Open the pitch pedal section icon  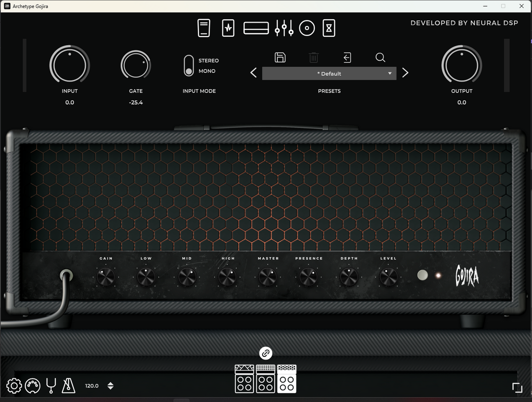point(204,28)
